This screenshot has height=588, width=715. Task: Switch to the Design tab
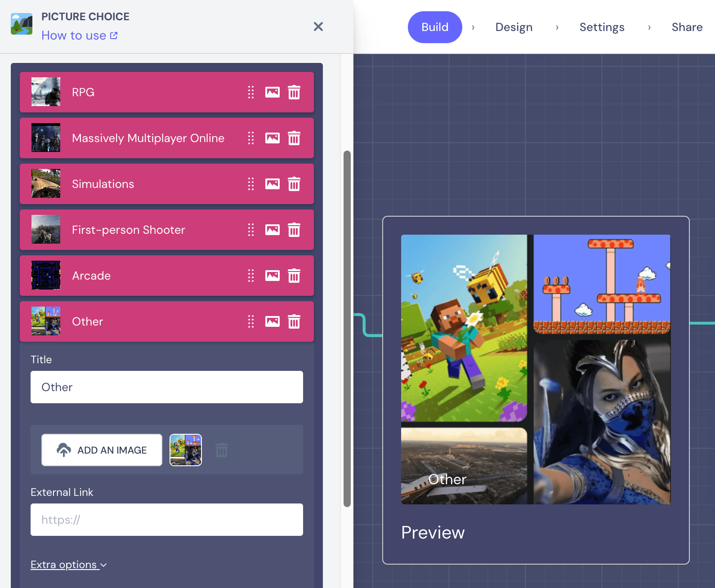click(x=514, y=27)
